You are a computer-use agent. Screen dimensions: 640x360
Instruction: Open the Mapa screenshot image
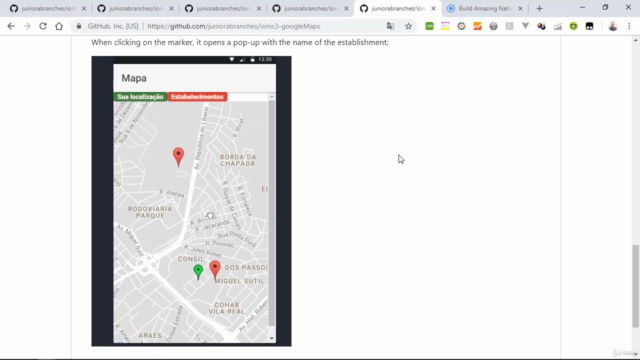pyautogui.click(x=191, y=201)
